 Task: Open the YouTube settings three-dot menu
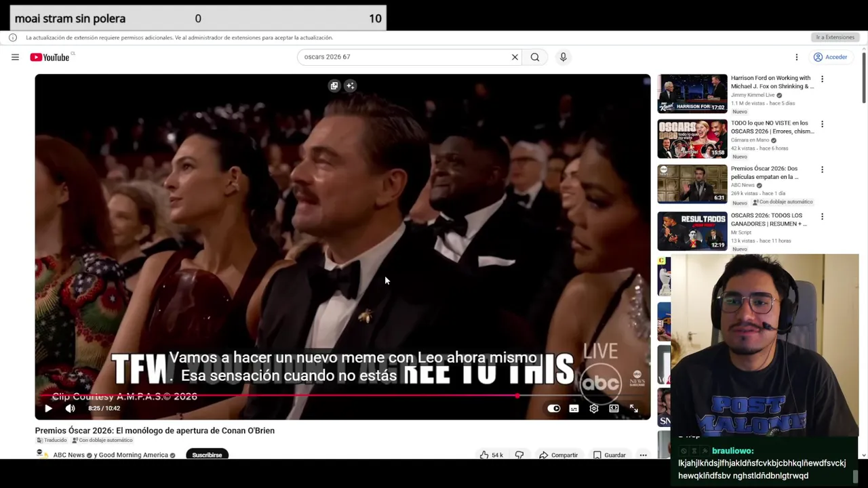tap(797, 57)
